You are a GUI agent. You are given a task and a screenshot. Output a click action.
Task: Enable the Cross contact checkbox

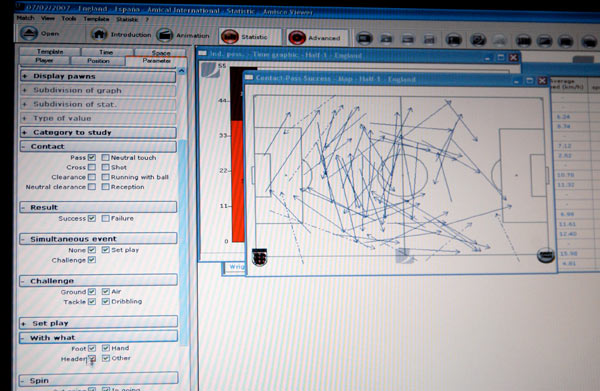pyautogui.click(x=91, y=167)
